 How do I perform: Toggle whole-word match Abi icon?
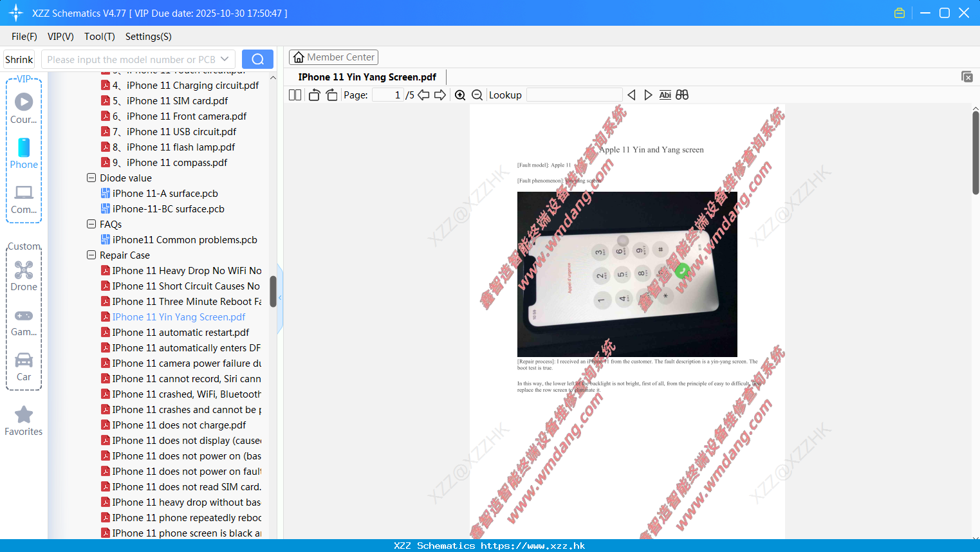pyautogui.click(x=665, y=95)
